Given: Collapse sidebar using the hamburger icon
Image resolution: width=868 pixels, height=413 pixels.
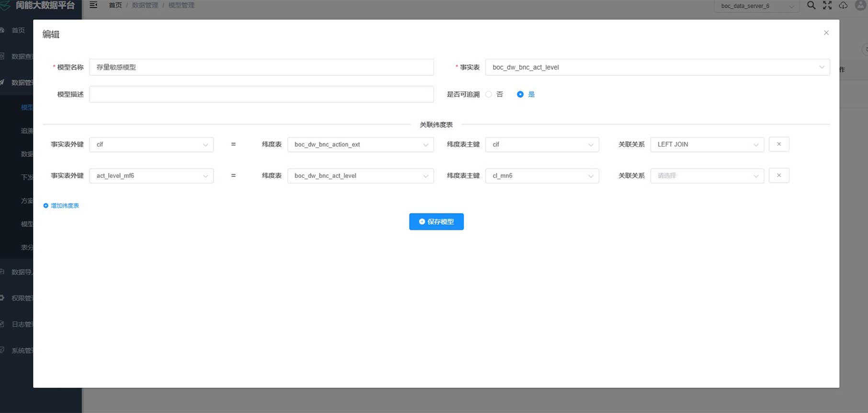Looking at the screenshot, I should click(93, 5).
